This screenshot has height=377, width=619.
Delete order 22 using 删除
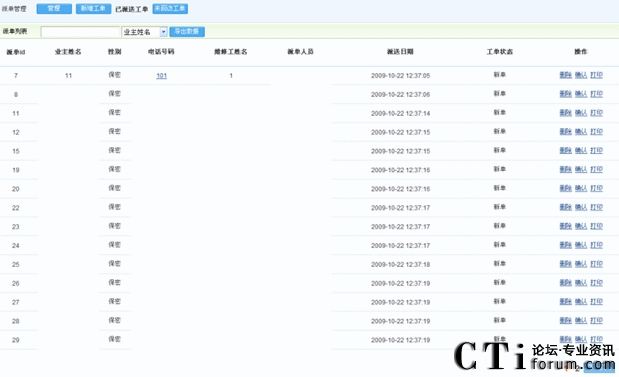(565, 207)
